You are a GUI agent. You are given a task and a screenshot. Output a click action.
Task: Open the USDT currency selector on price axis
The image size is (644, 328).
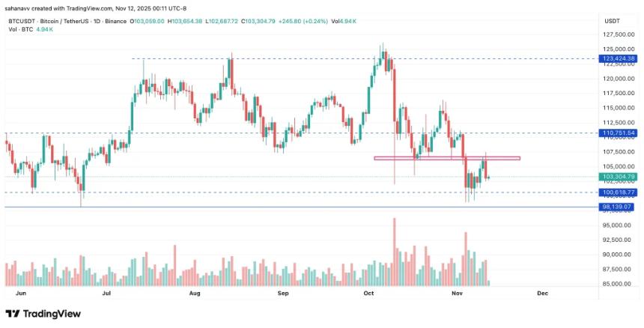click(x=612, y=21)
